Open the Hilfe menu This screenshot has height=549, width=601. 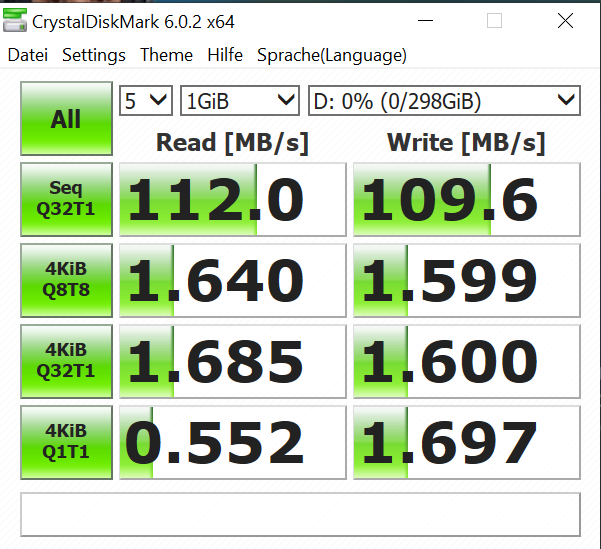coord(225,55)
